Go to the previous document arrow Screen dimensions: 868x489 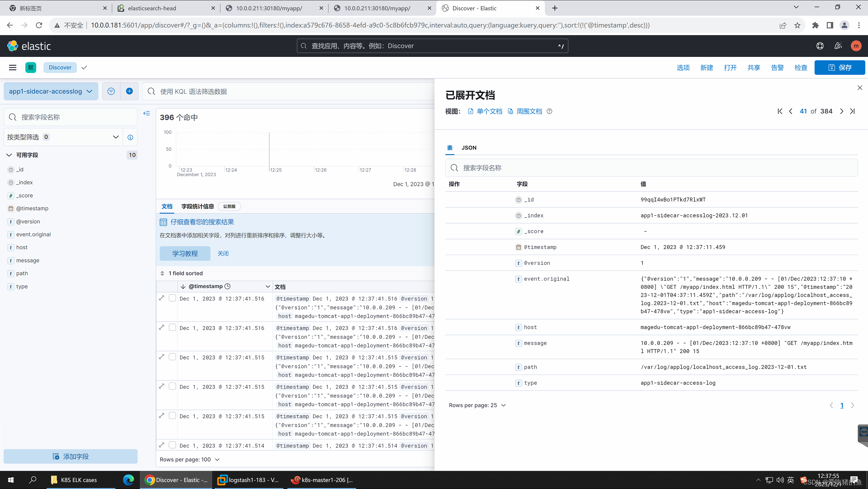tap(791, 111)
